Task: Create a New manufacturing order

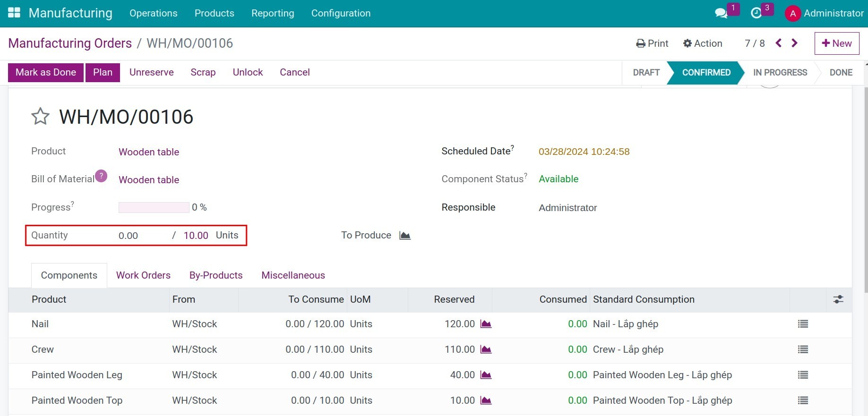Action: (837, 43)
